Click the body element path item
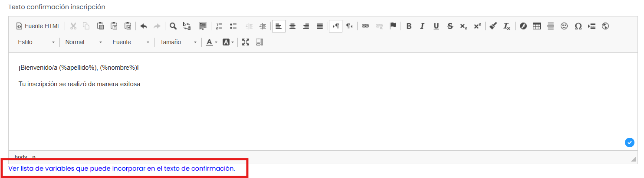 point(21,157)
